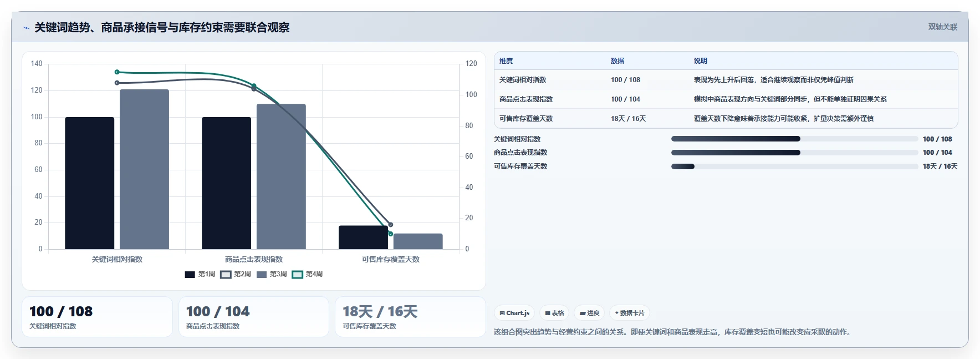Click the 商品点击表现指数 x-axis label under the chart
This screenshot has height=359, width=980.
pyautogui.click(x=254, y=259)
